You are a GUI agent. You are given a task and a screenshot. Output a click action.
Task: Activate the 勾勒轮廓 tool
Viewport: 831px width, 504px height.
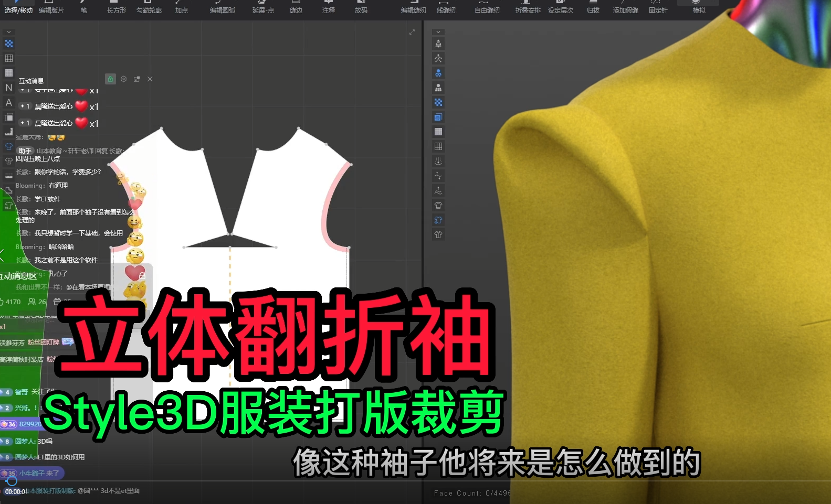149,7
